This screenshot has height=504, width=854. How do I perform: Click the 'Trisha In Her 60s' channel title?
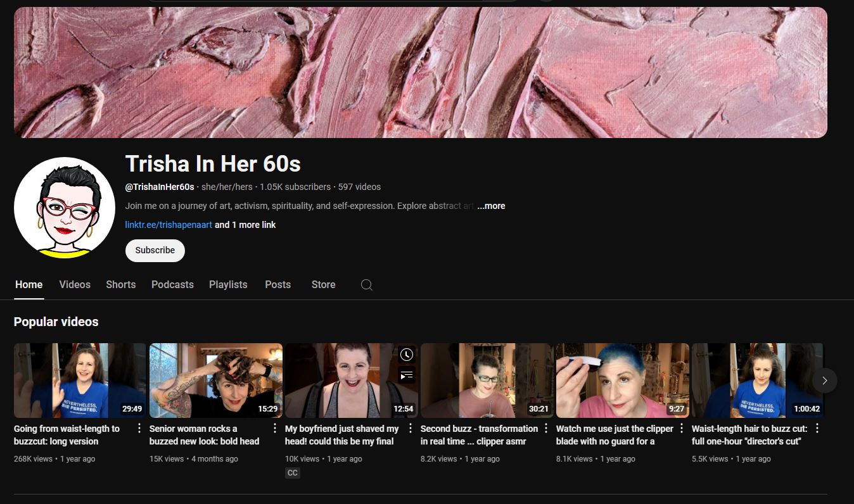pyautogui.click(x=213, y=164)
